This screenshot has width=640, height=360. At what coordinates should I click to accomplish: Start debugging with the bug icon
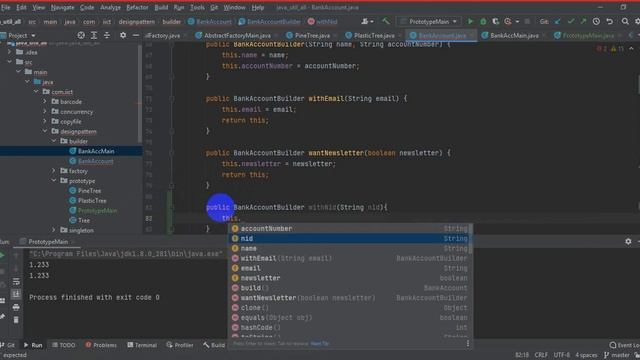[x=483, y=22]
